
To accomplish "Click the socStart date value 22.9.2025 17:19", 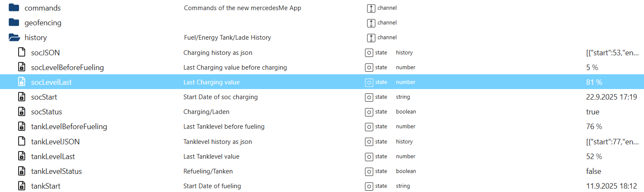I will tap(611, 97).
